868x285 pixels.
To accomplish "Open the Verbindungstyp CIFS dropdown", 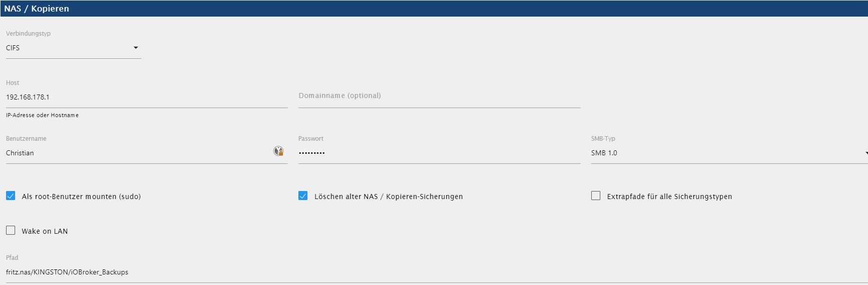I will pos(73,48).
